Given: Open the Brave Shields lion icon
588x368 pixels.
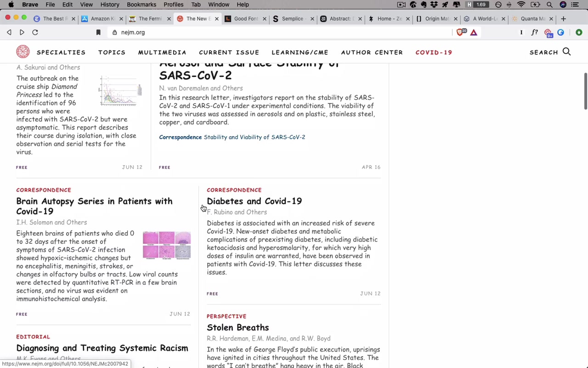Looking at the screenshot, I should (x=461, y=32).
